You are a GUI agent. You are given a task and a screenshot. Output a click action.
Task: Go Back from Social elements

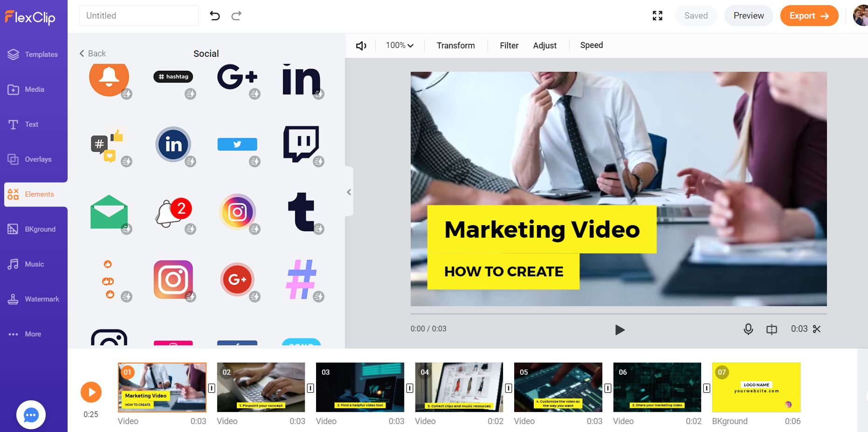(x=92, y=54)
